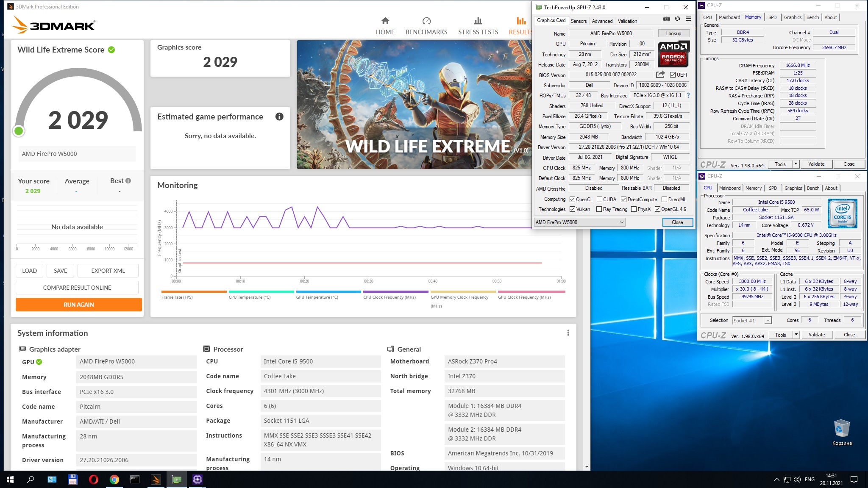Click down arrow on 3DMark scrollbar

(587, 467)
